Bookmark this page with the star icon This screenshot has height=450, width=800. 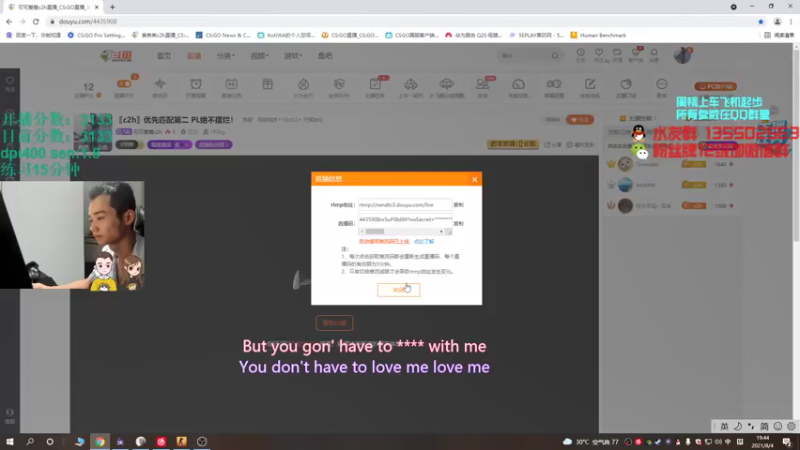(761, 21)
